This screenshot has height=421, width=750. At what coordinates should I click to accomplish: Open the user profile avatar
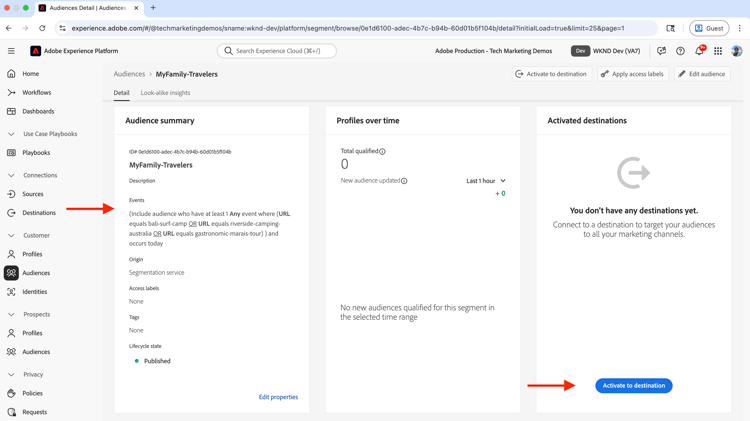(737, 51)
